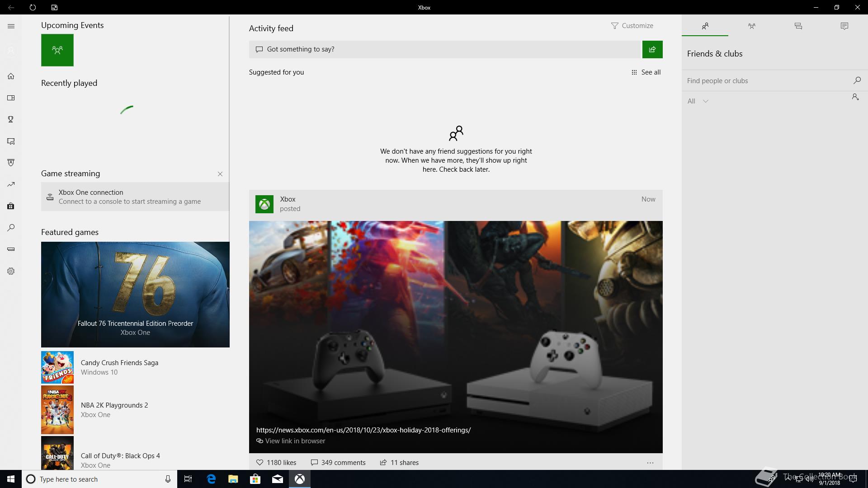
Task: Open Microsoft Store bag icon in sidebar
Action: coord(11,206)
